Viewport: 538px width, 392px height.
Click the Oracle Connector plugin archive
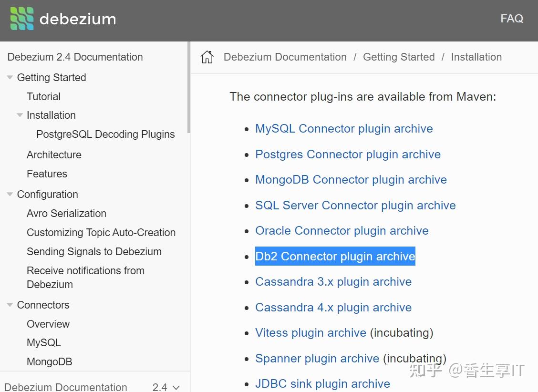click(x=341, y=230)
